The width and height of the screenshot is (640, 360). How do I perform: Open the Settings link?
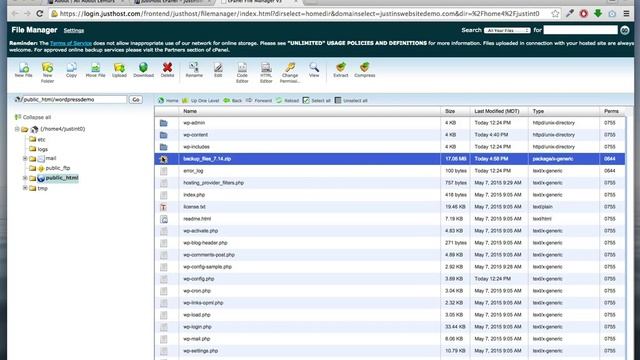point(74,31)
